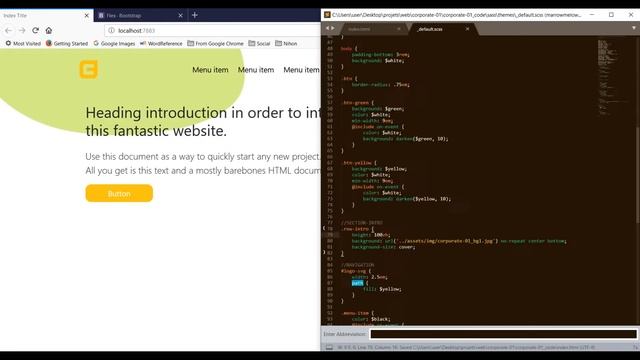
Task: Open the Most Visited bookmarks
Action: (23, 43)
